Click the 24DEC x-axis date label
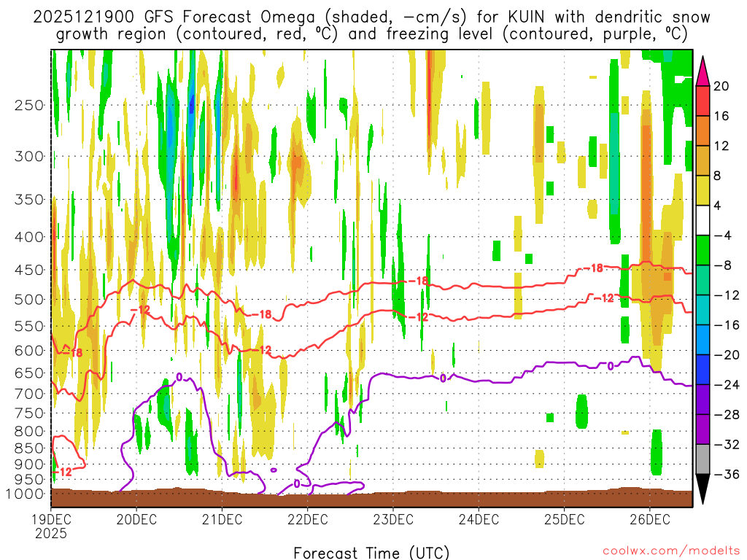Viewport: 747px width, 560px height. click(x=479, y=519)
